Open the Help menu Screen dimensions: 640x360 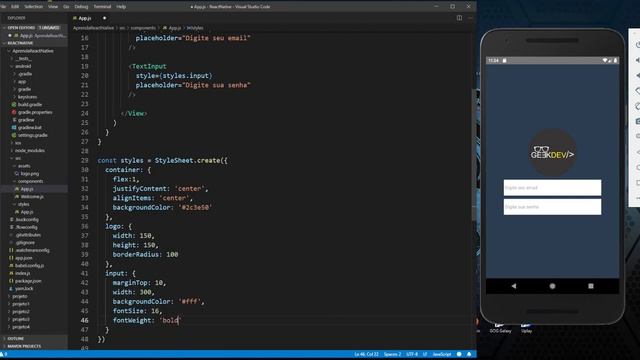coord(121,7)
